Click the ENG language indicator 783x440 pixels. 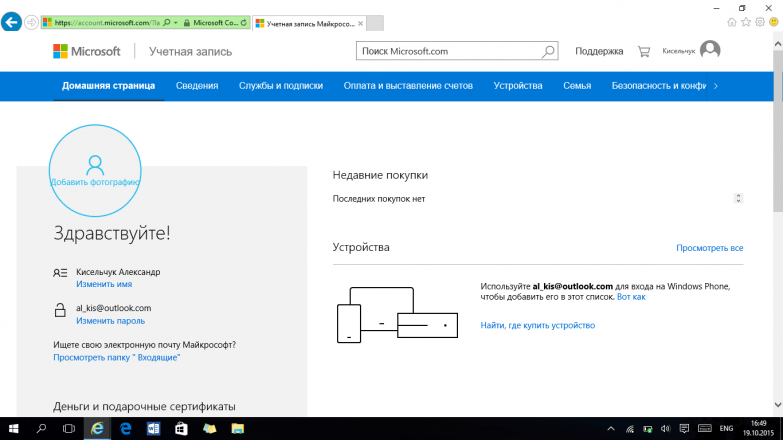point(726,429)
